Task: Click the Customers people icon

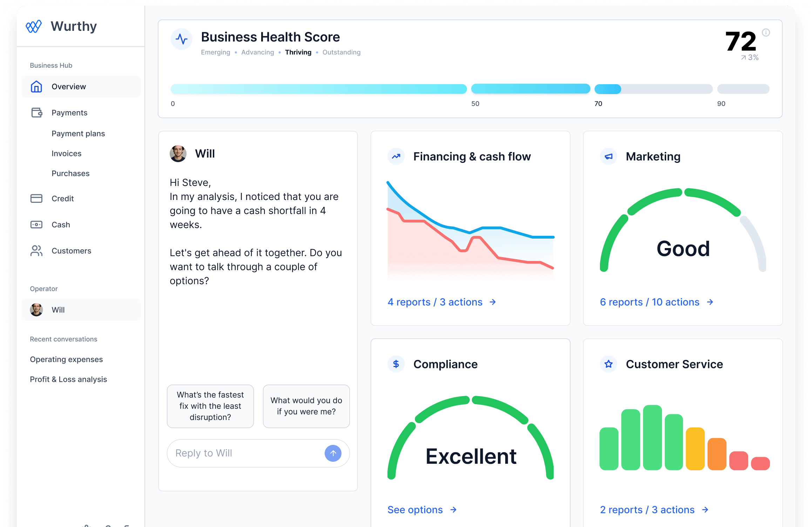Action: 36,251
